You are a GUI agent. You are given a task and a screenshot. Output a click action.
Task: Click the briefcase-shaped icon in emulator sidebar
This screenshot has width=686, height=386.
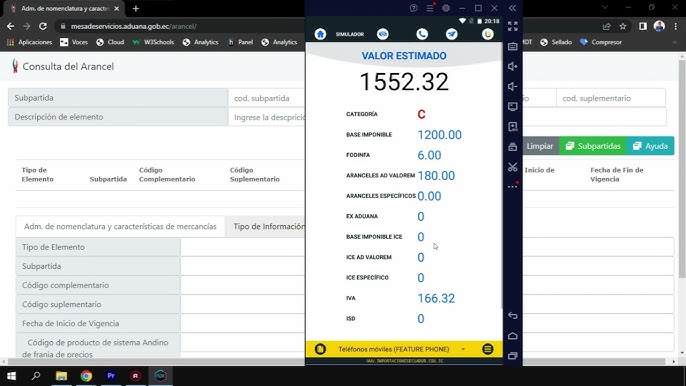(x=513, y=147)
